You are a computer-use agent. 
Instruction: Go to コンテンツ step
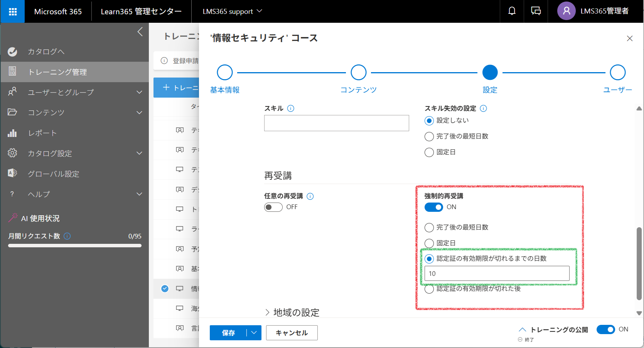[359, 73]
